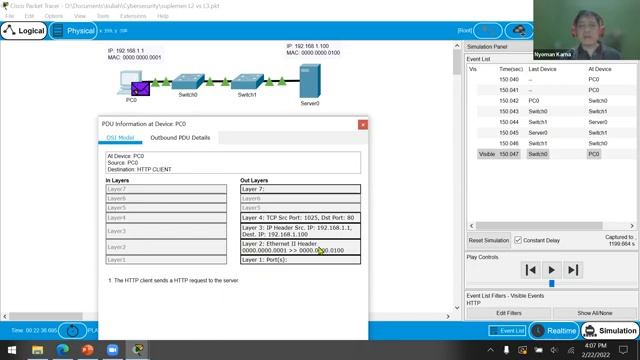Click Show All/None button

[594, 313]
